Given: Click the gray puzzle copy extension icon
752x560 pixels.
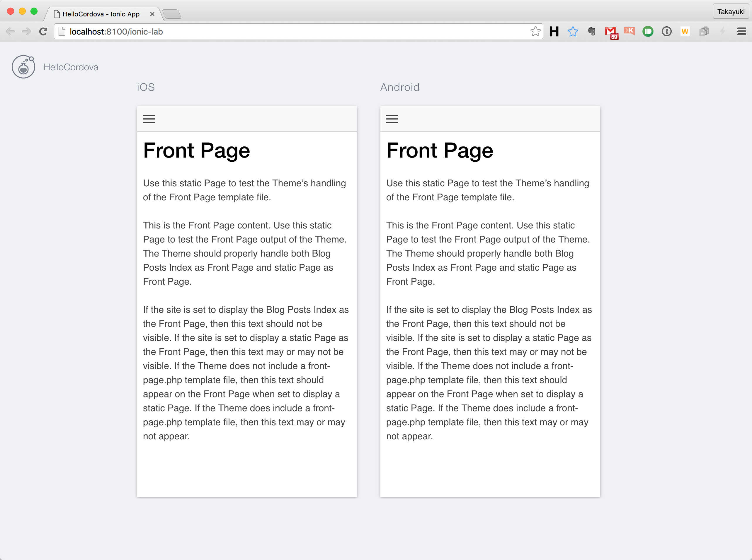Looking at the screenshot, I should (x=704, y=32).
